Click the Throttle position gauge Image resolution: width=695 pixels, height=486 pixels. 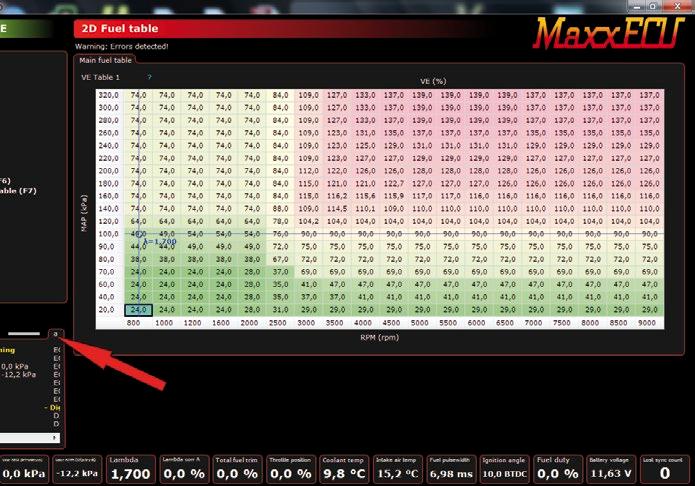(290, 469)
